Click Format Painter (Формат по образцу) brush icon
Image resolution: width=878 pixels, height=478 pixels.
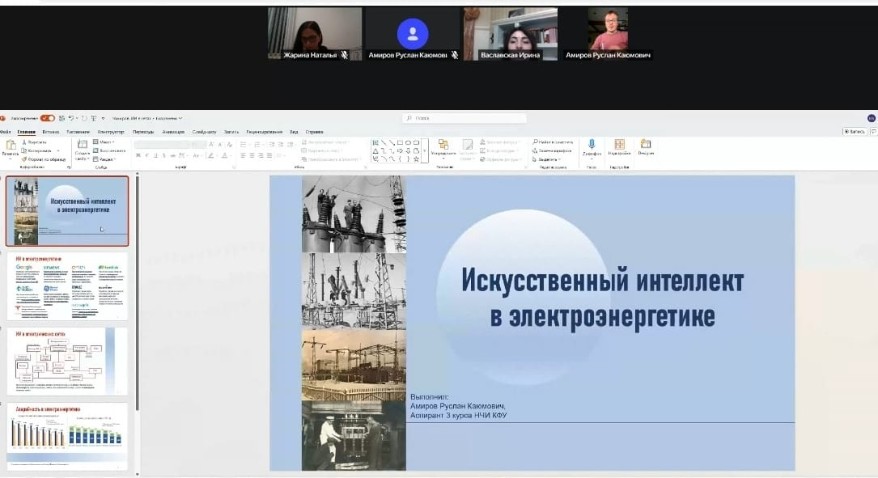(22, 159)
